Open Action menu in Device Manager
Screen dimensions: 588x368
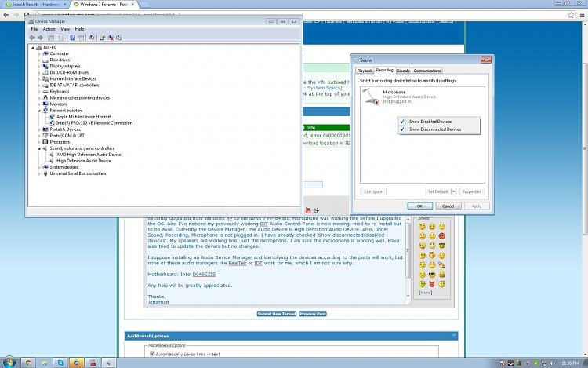(49, 29)
